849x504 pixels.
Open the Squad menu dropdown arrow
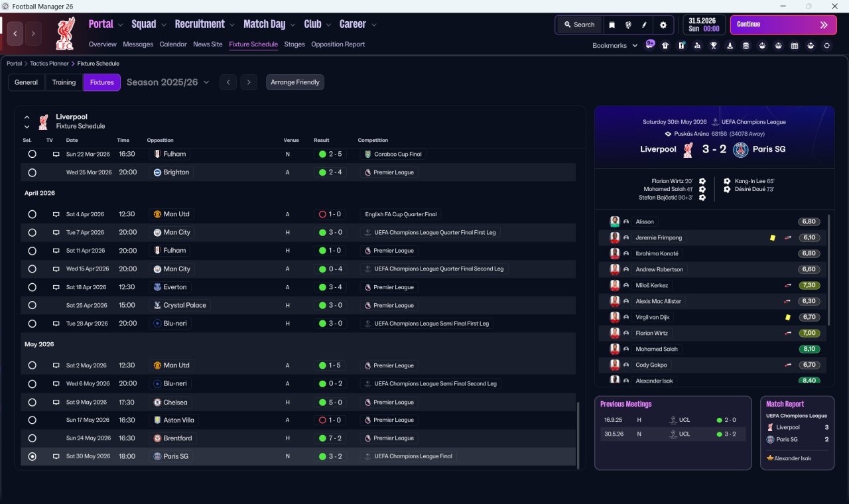click(163, 25)
